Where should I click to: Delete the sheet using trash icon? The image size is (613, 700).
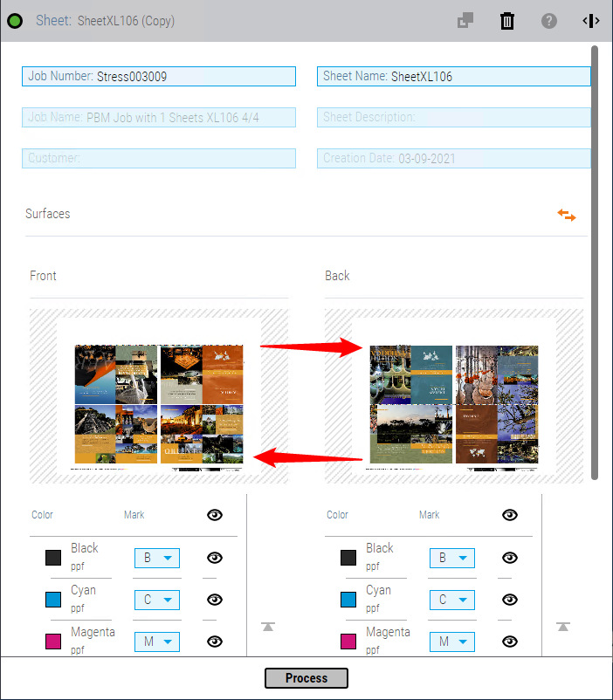pyautogui.click(x=507, y=21)
